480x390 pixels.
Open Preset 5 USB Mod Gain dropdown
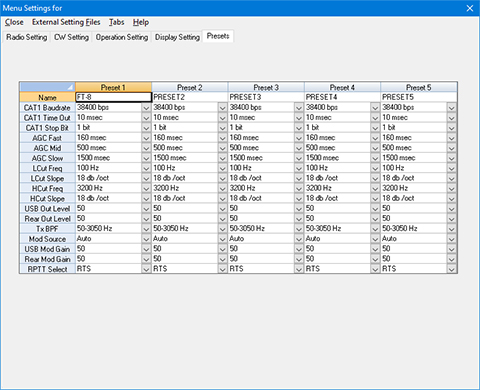(x=452, y=249)
